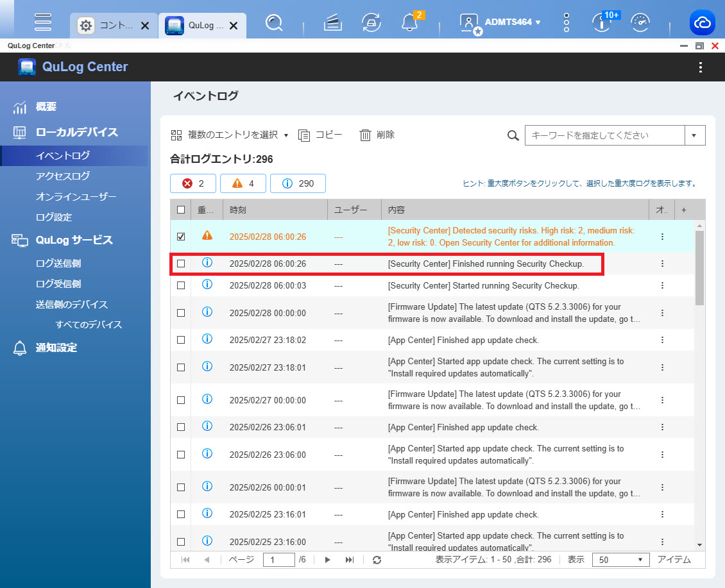Screen dimensions: 725x588
Task: Click the scrollbar down arrow in log table
Action: pyautogui.click(x=699, y=545)
